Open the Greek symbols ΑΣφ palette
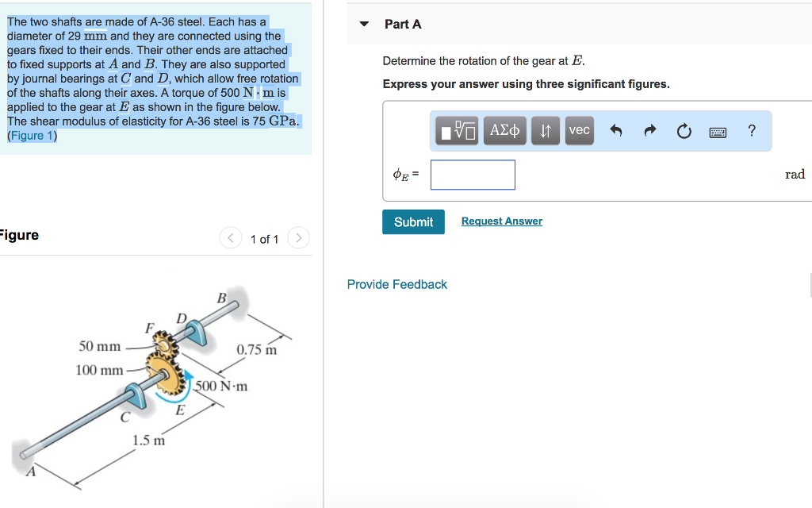Viewport: 812px width, 508px height. [505, 131]
